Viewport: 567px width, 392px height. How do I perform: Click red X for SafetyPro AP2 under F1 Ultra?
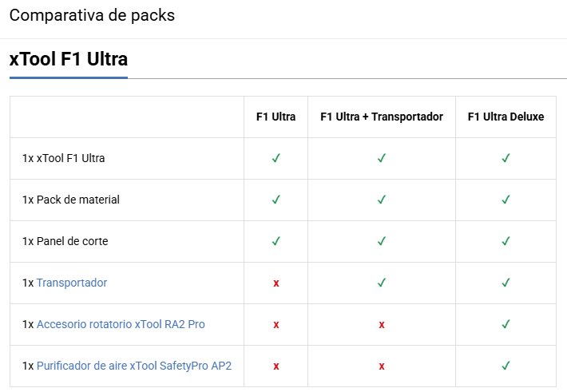point(276,366)
